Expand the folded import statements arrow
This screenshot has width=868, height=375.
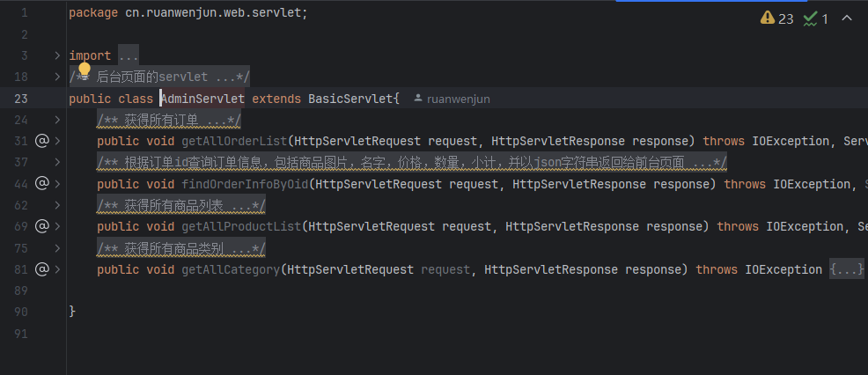pos(57,55)
